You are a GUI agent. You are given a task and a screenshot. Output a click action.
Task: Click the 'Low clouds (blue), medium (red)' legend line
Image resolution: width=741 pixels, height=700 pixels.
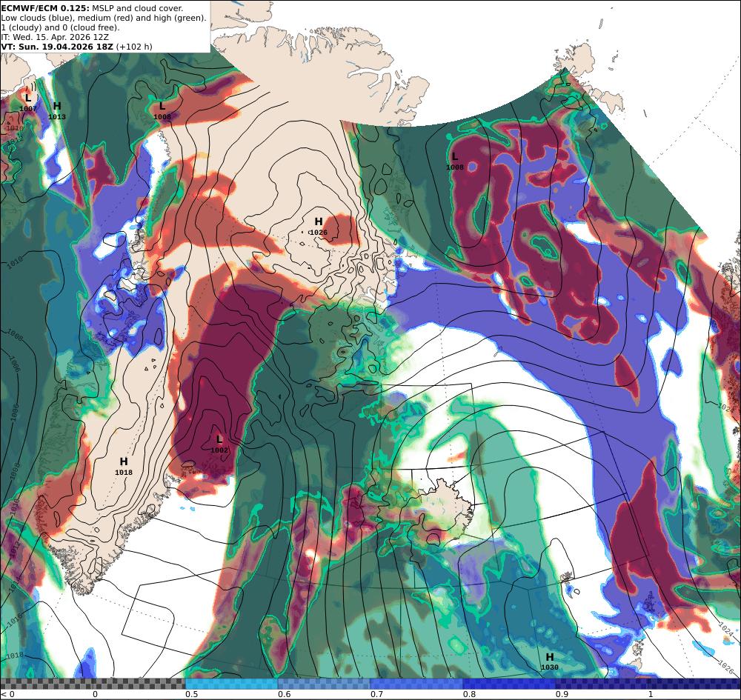coord(104,18)
